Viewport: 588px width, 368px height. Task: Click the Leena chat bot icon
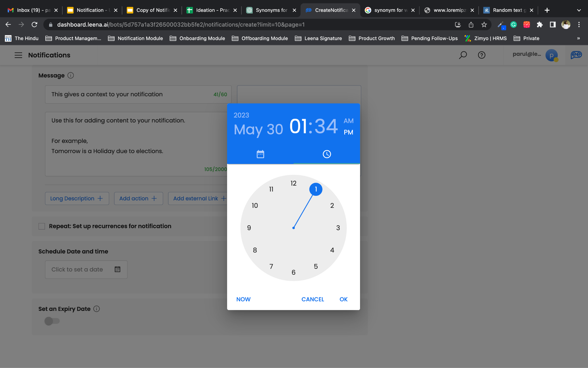[576, 55]
